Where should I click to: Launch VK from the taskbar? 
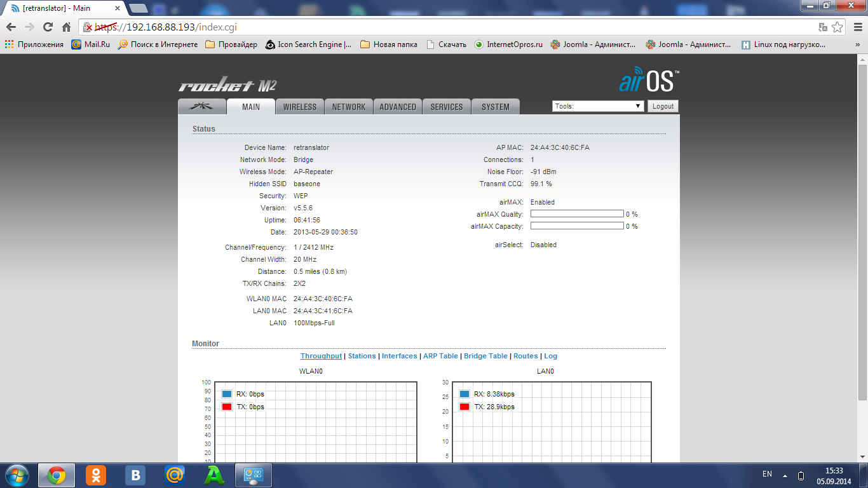[x=135, y=475]
